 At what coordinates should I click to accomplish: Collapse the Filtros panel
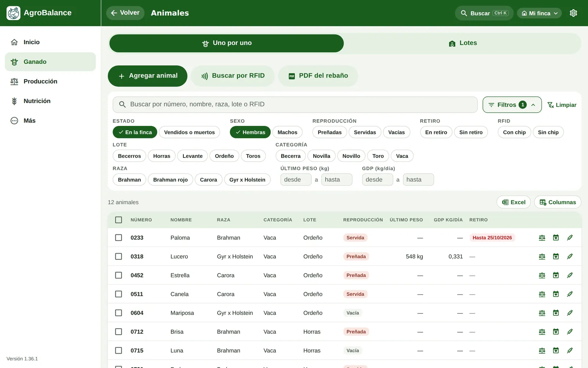coord(512,105)
